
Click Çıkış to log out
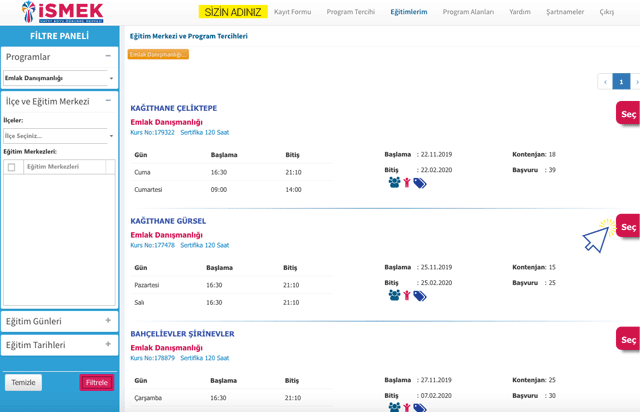pos(607,12)
